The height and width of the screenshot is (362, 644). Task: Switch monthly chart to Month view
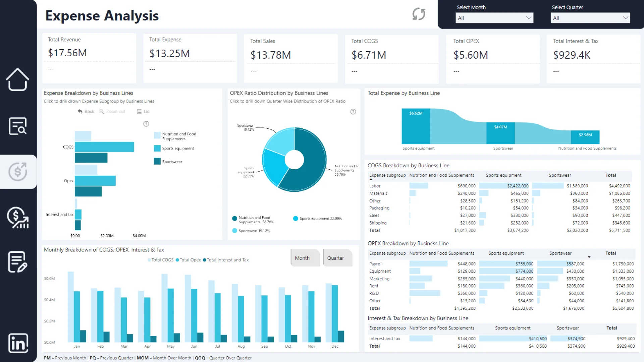click(x=305, y=258)
